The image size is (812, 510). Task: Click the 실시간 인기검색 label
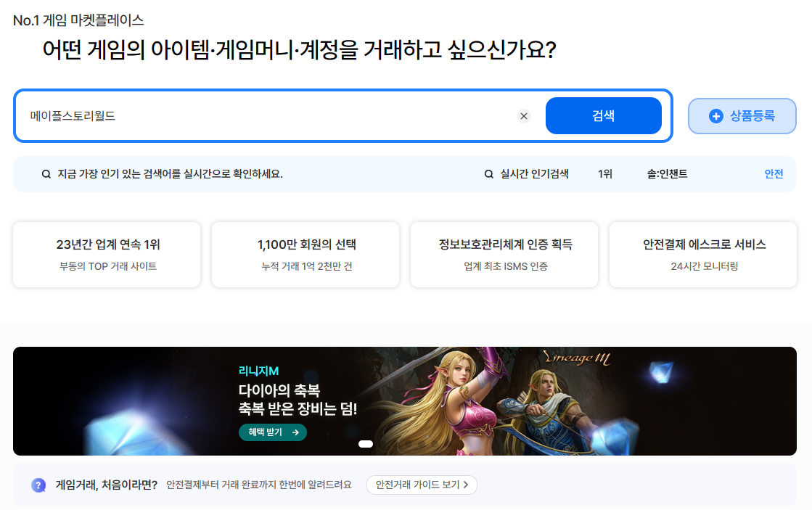pyautogui.click(x=534, y=174)
